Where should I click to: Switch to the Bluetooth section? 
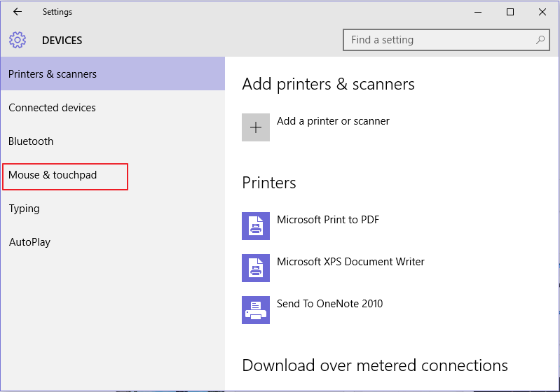(x=31, y=141)
